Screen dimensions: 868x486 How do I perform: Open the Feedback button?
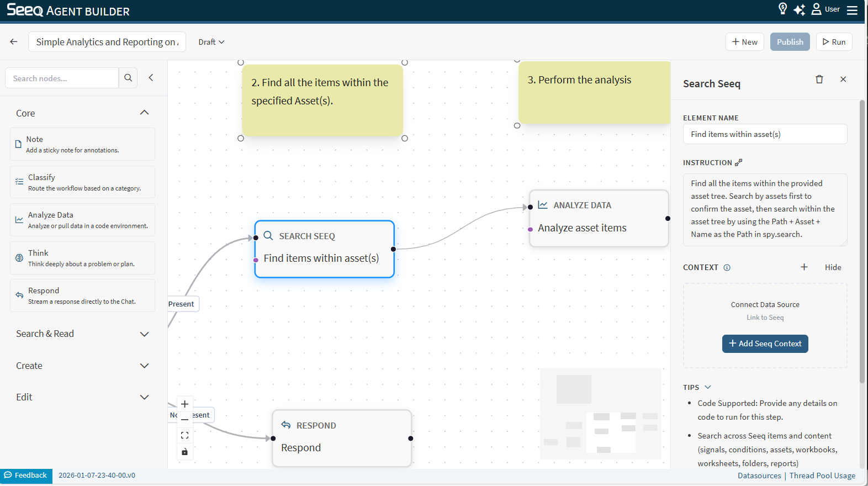point(26,476)
